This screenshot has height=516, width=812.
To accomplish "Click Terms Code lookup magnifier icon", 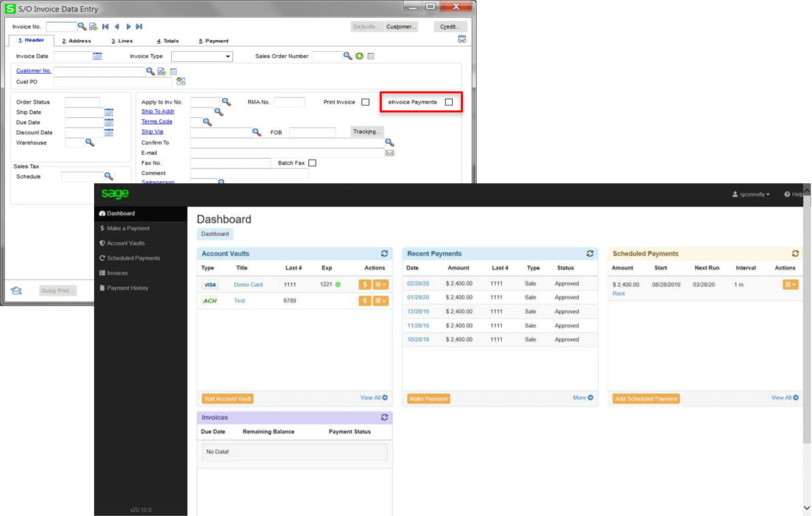I will click(207, 122).
